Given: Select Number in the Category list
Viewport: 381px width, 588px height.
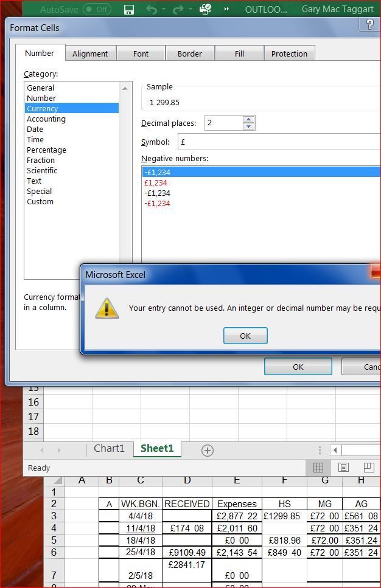Looking at the screenshot, I should coord(72,99).
